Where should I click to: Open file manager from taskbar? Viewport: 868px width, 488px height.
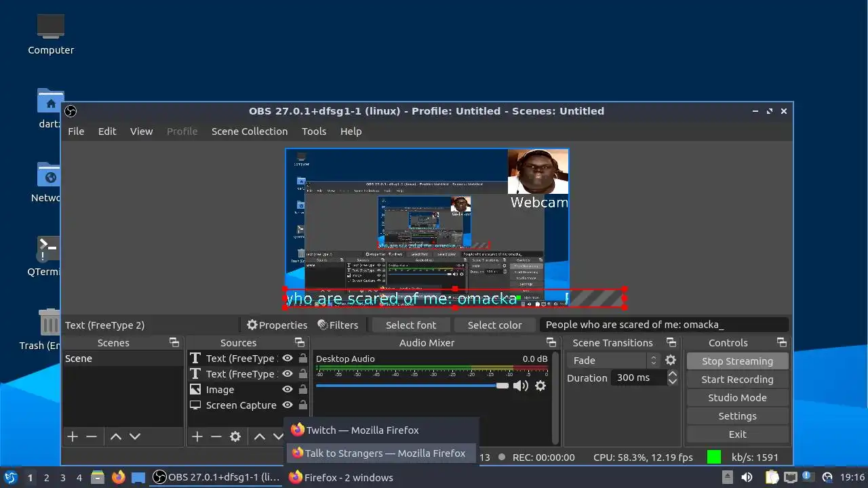click(98, 477)
